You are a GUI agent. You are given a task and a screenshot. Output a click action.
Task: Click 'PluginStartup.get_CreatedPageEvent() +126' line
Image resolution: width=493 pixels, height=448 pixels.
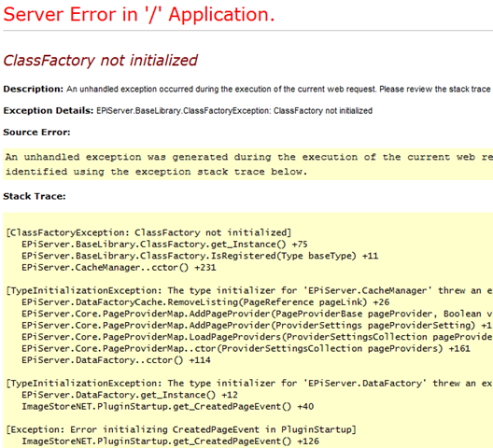(171, 441)
